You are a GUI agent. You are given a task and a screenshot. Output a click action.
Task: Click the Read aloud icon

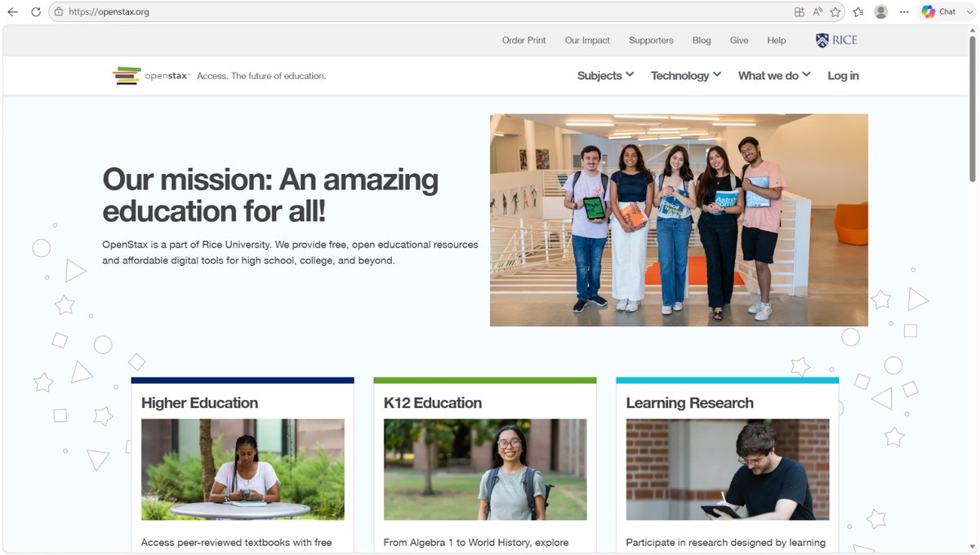817,12
